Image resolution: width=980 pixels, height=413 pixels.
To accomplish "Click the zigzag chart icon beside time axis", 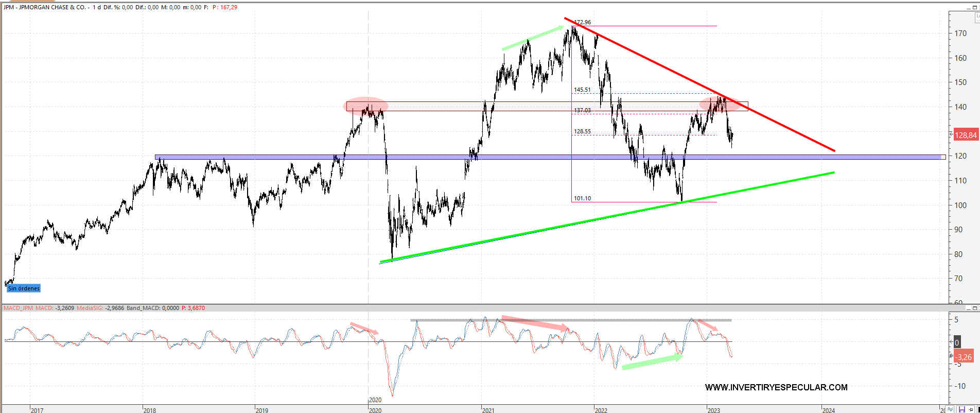I will (951, 409).
